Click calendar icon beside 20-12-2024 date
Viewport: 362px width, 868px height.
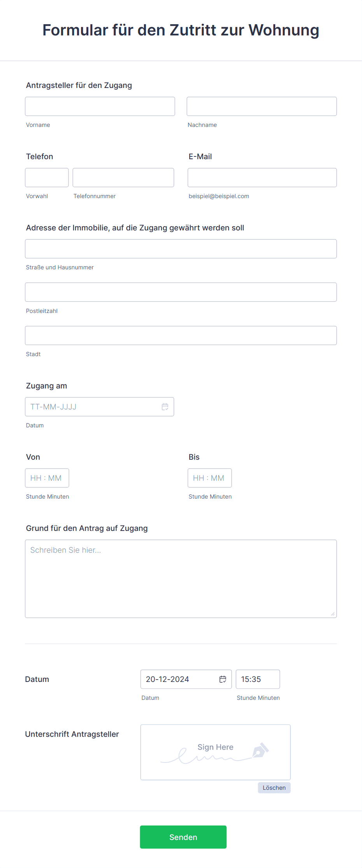(223, 679)
